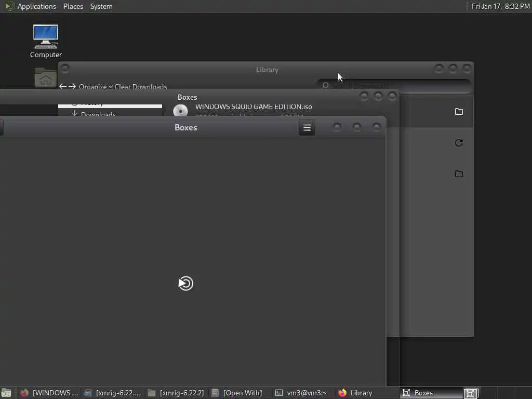532x399 pixels.
Task: Switch to first [xmrig-6.22.... taskbar item
Action: (112, 393)
